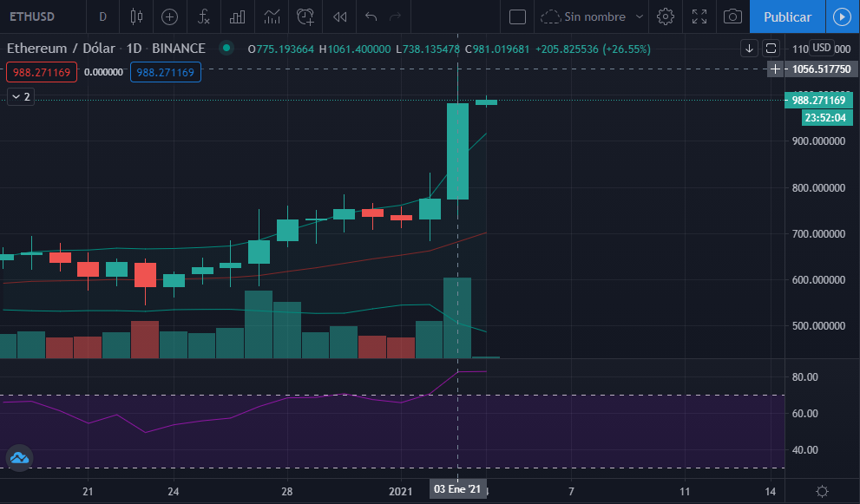The height and width of the screenshot is (504, 860).
Task: Click the red sell price 988.271169 button
Action: [42, 72]
